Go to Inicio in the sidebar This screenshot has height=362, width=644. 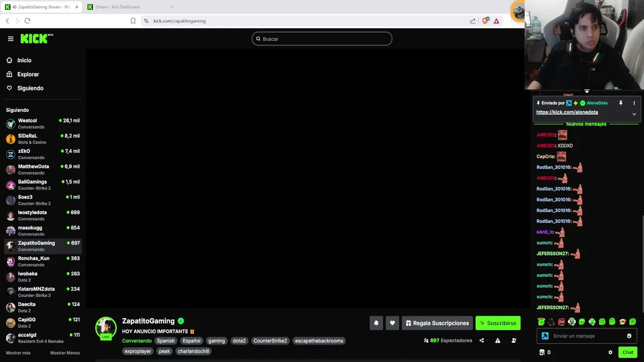[x=24, y=60]
